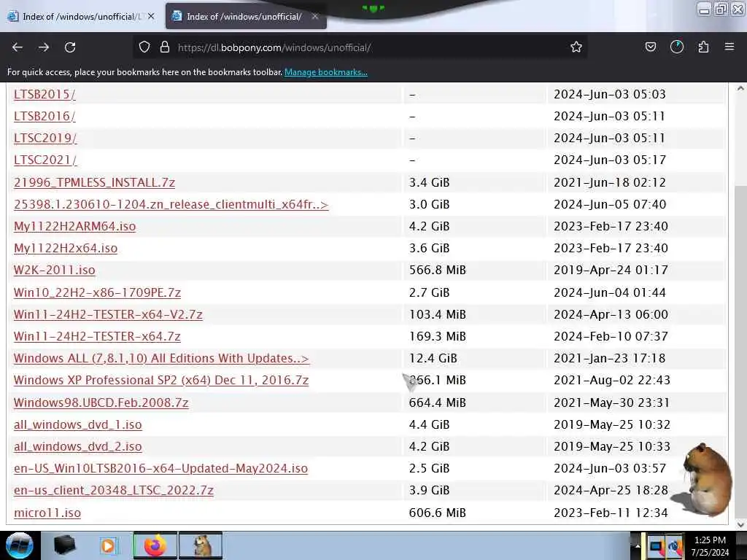
Task: Select the second Index of /windows/unofficial/ tab
Action: click(x=246, y=16)
